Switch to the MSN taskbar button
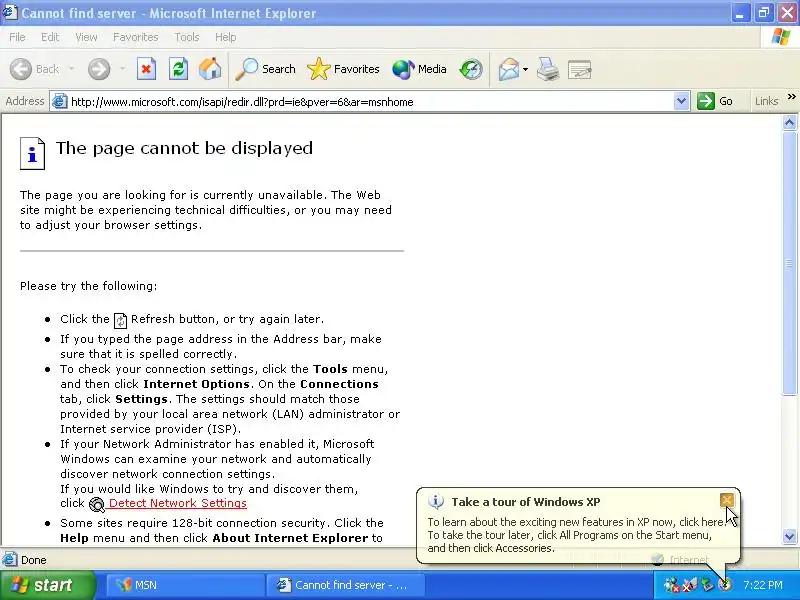Viewport: 800px width, 600px height. [185, 585]
